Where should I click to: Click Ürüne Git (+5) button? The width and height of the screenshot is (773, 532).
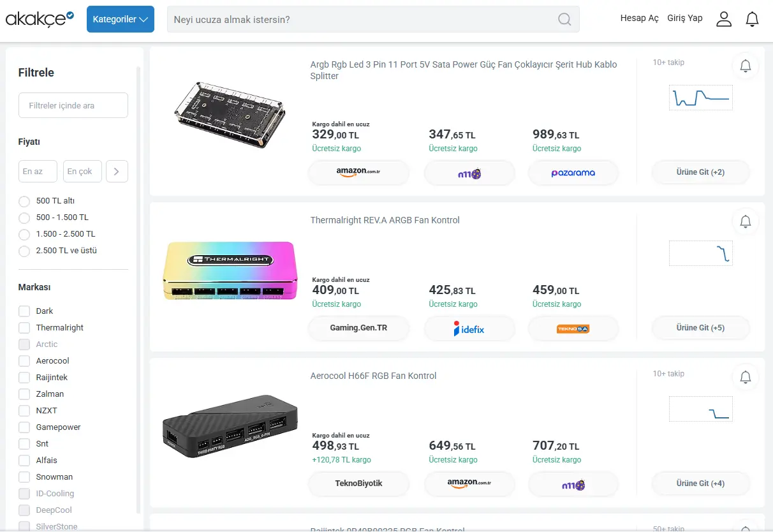700,328
